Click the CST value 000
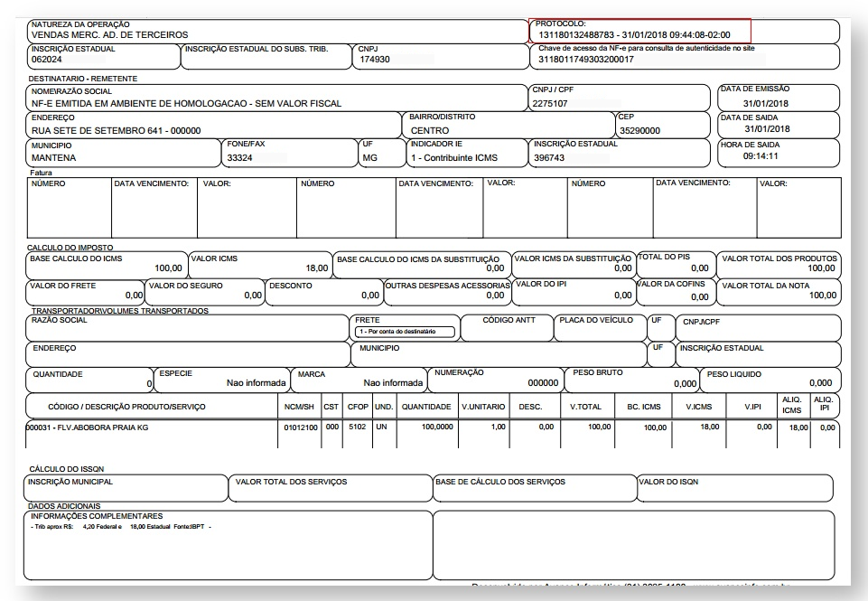This screenshot has height=601, width=868. click(332, 427)
